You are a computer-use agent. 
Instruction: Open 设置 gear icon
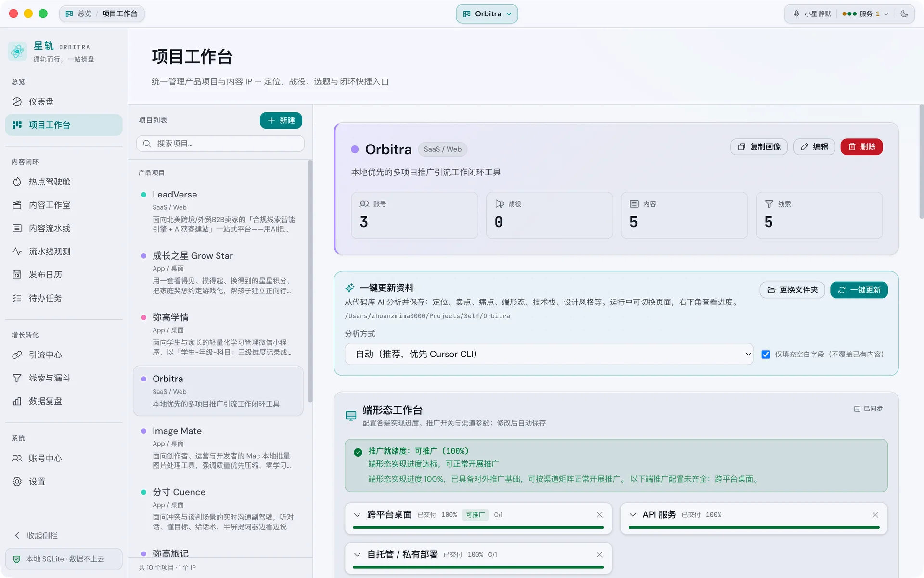tap(17, 481)
